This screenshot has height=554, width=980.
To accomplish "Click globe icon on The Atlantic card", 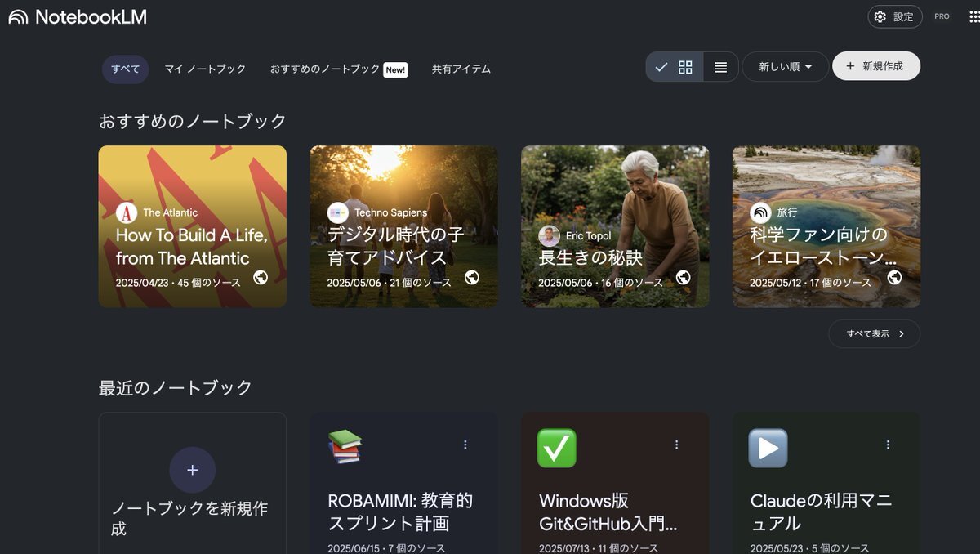I will click(x=261, y=277).
